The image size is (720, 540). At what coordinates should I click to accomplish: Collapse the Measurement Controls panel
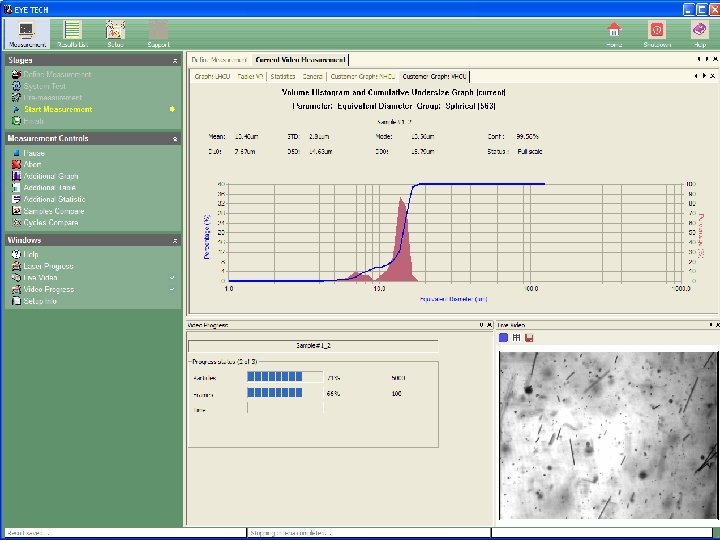[175, 139]
